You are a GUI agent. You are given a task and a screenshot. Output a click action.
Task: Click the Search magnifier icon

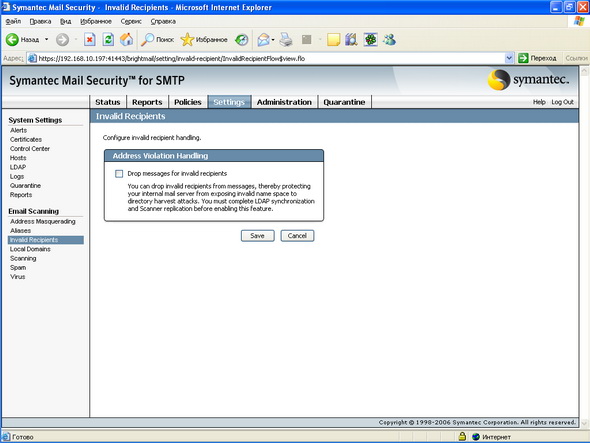click(147, 40)
